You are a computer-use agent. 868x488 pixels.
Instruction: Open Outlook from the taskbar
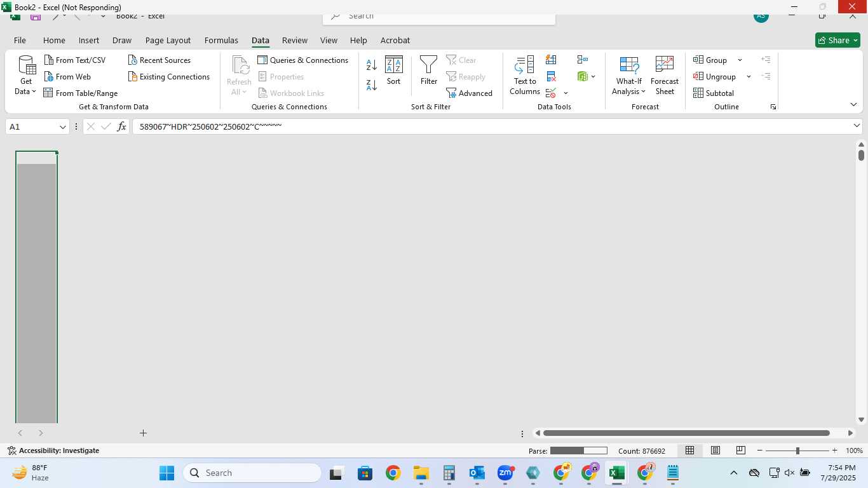tap(477, 473)
